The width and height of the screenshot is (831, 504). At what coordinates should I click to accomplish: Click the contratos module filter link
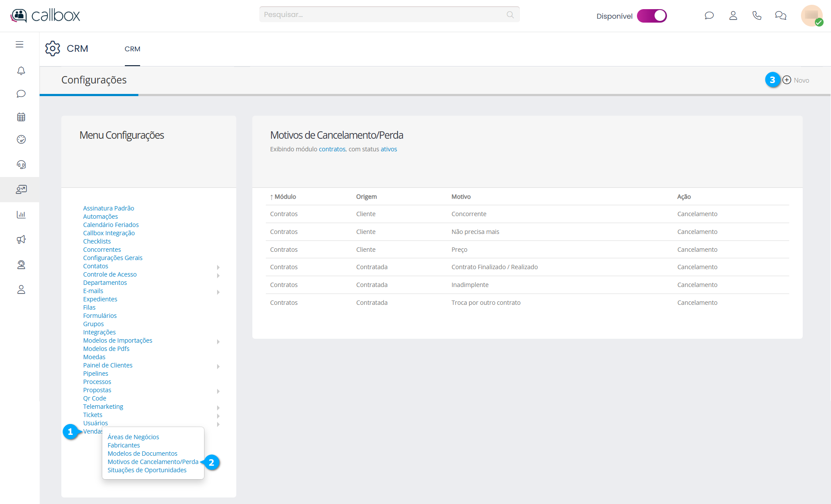point(332,149)
